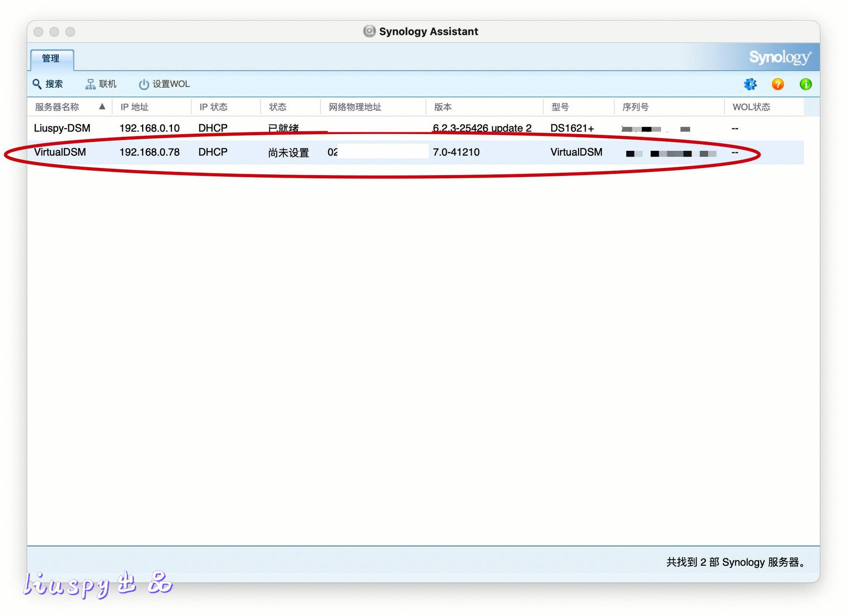Click IP address 192.168.0.10
Image resolution: width=847 pixels, height=616 pixels.
150,128
